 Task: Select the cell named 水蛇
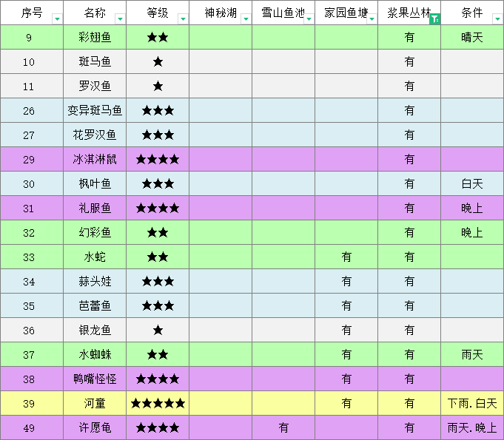(95, 257)
